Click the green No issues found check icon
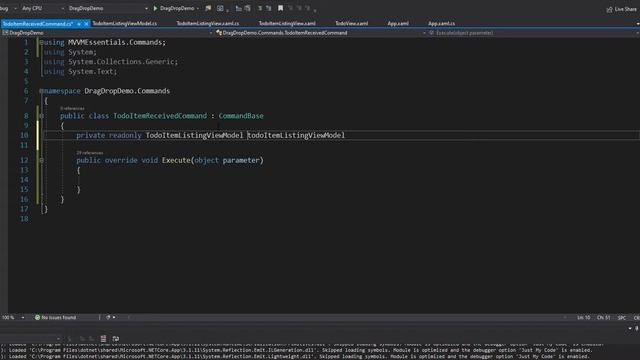This screenshot has width=640, height=360. (x=37, y=317)
